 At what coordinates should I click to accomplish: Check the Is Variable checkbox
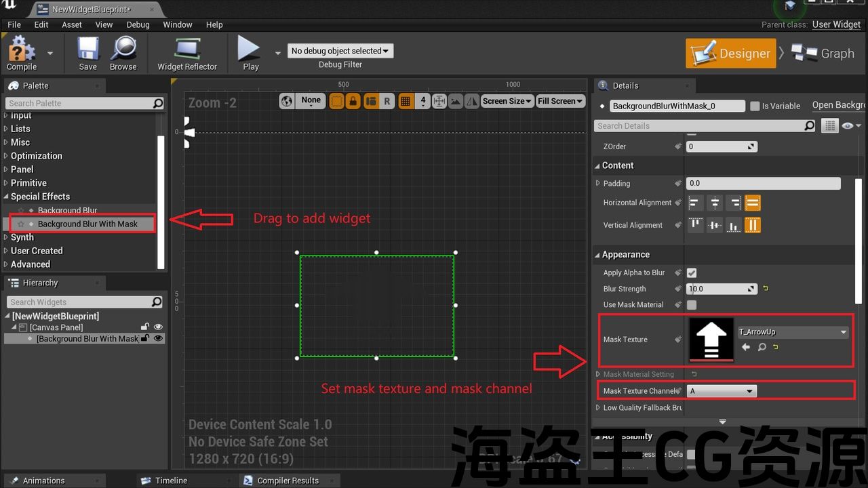pyautogui.click(x=755, y=106)
